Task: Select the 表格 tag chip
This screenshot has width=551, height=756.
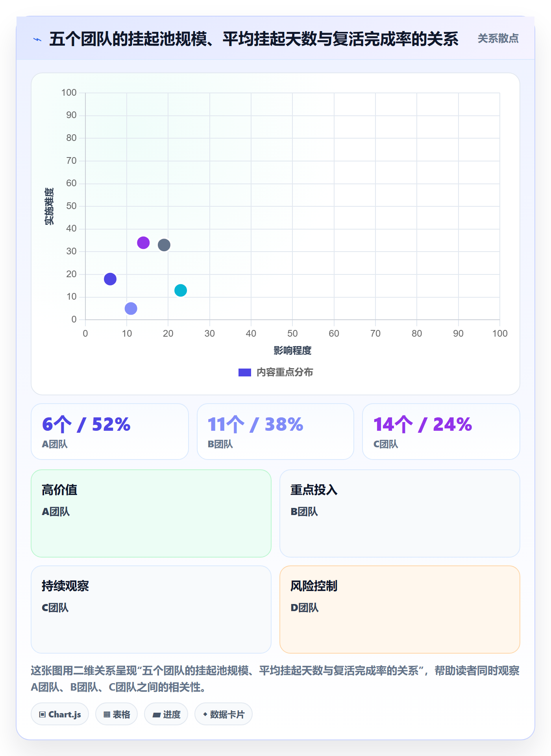Action: [x=116, y=714]
